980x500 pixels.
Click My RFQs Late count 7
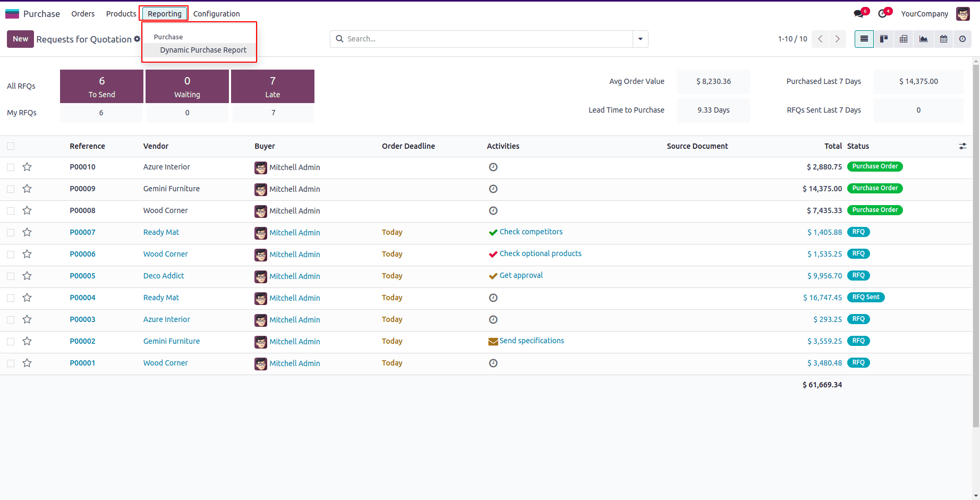pyautogui.click(x=274, y=113)
